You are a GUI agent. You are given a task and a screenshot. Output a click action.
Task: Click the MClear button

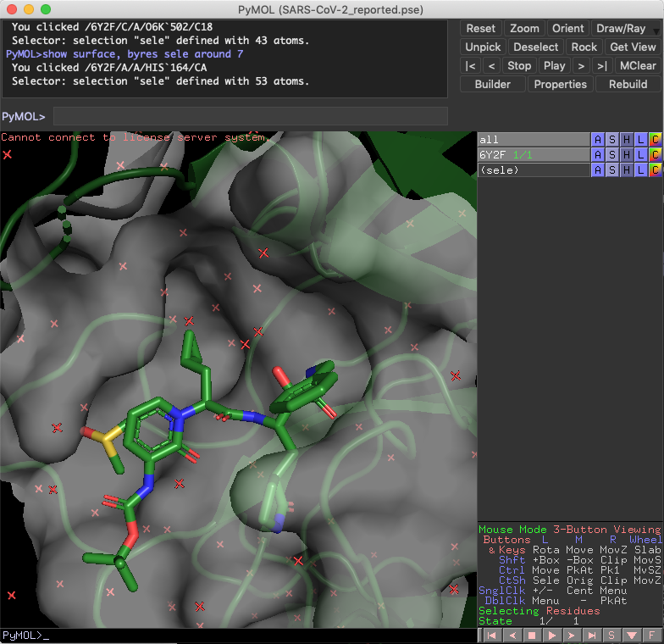[638, 66]
